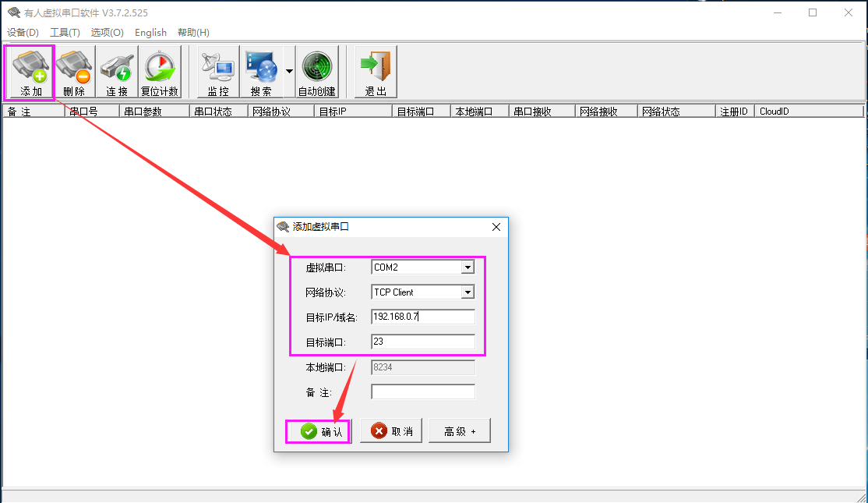Click the 添加 (Add) virtual port icon

tap(30, 72)
